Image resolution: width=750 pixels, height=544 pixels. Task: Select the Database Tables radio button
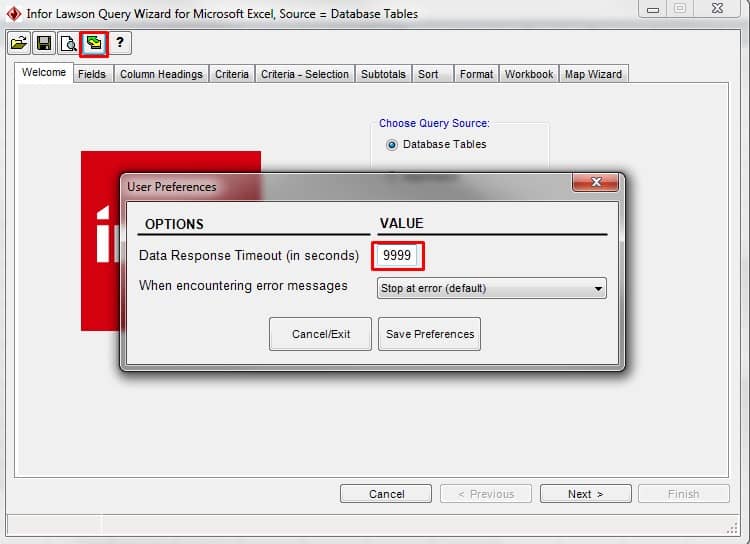click(392, 144)
